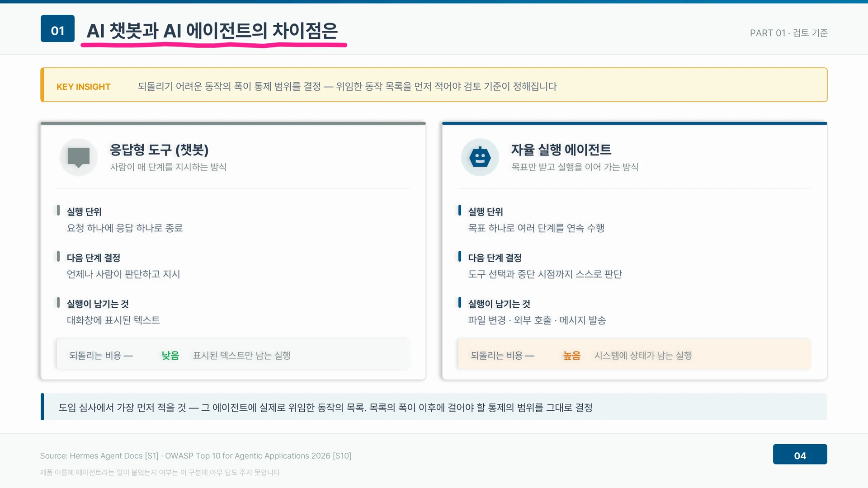
Task: Click the text 목표 하나로 여러 단계를 연속 수행
Action: (x=536, y=228)
